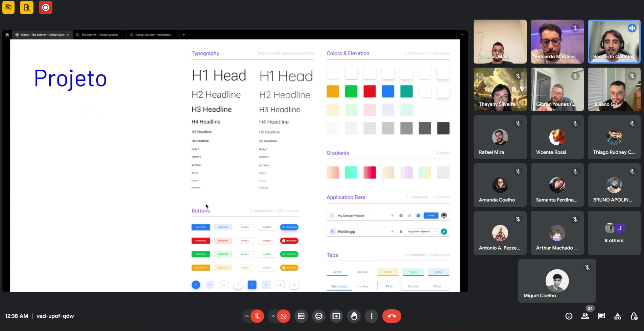Open more options menu
This screenshot has width=644, height=331.
pyautogui.click(x=372, y=316)
